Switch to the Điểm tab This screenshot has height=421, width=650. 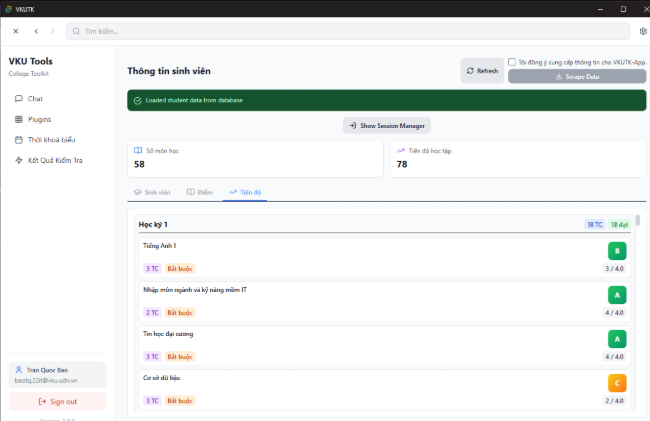(199, 192)
